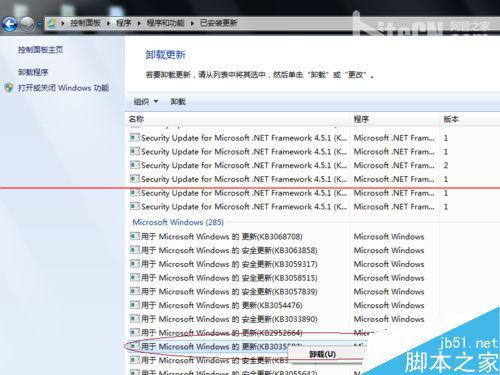This screenshot has width=500, height=375.
Task: Sort by the 程序 column header
Action: click(361, 119)
